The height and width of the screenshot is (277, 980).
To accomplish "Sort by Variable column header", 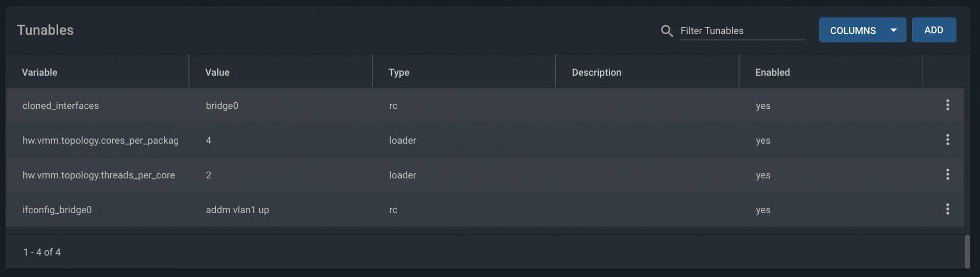I will coord(40,73).
